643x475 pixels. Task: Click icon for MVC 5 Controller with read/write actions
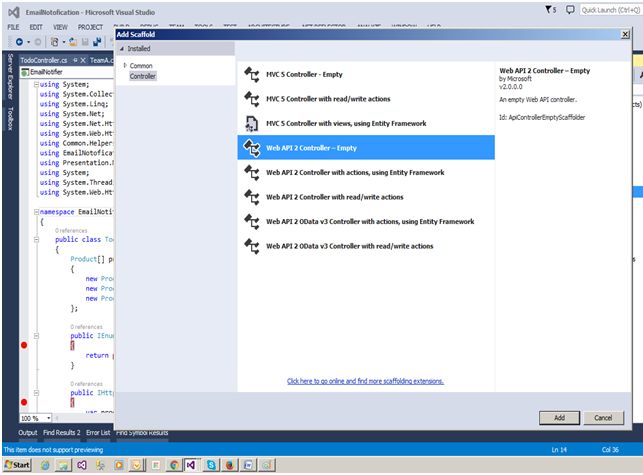tap(252, 99)
